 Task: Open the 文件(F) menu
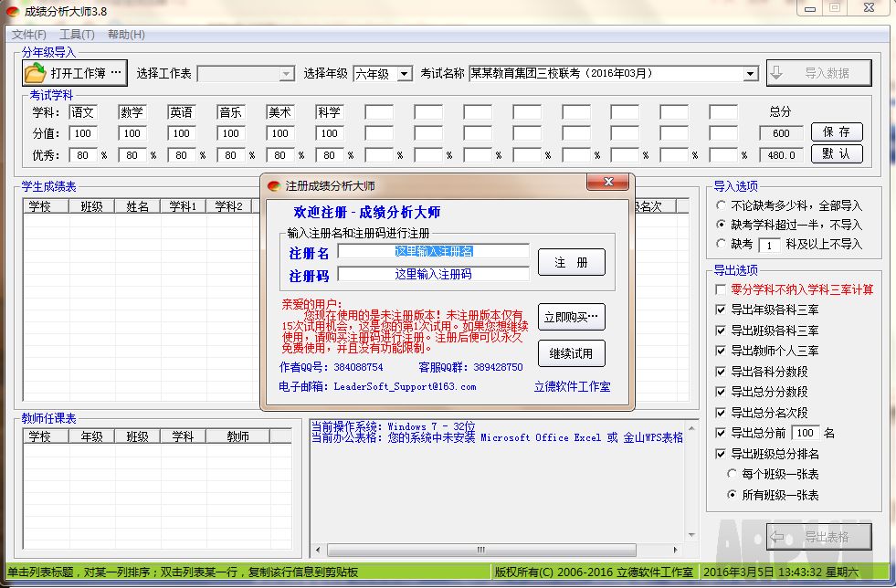(x=29, y=35)
